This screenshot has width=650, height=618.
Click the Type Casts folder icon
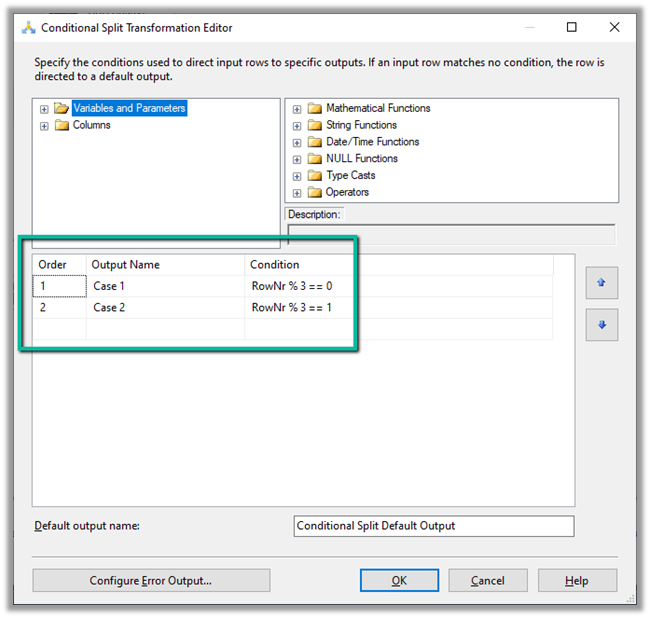tap(315, 175)
